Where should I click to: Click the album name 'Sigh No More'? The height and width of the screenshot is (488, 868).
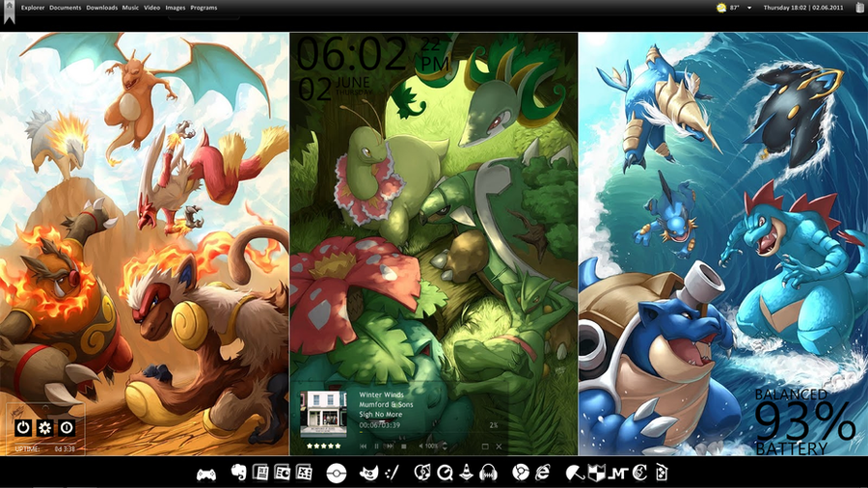point(381,415)
